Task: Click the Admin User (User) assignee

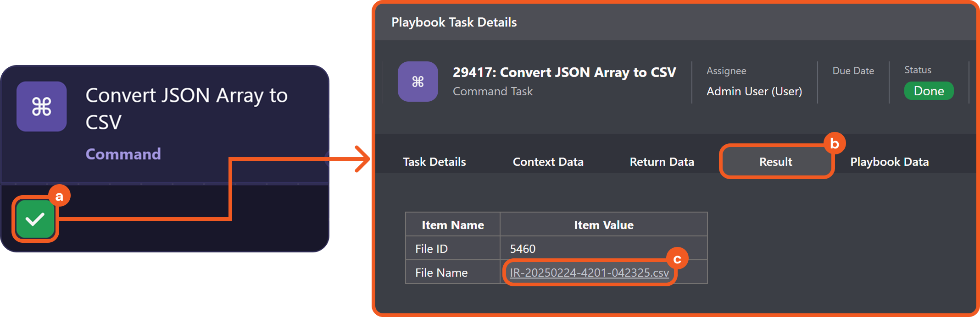Action: click(x=754, y=91)
